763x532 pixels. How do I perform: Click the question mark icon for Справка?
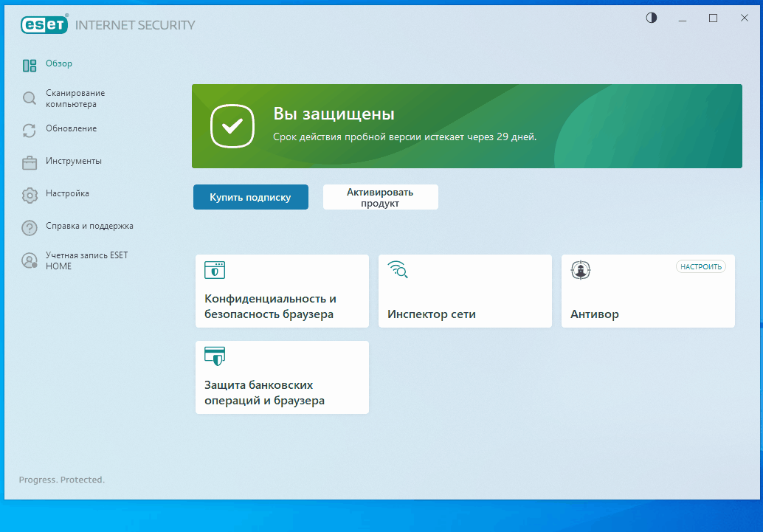coord(30,227)
